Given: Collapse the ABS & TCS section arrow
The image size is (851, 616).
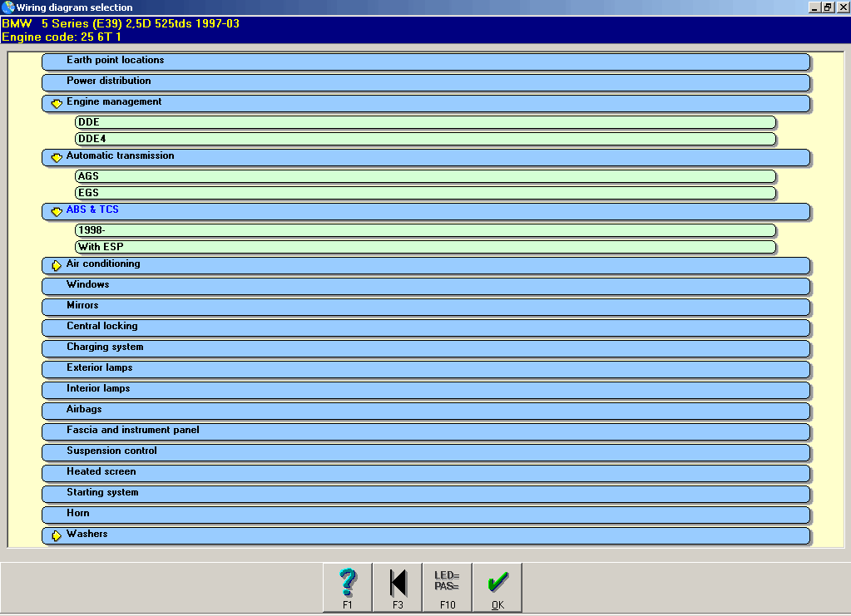Looking at the screenshot, I should (57, 211).
